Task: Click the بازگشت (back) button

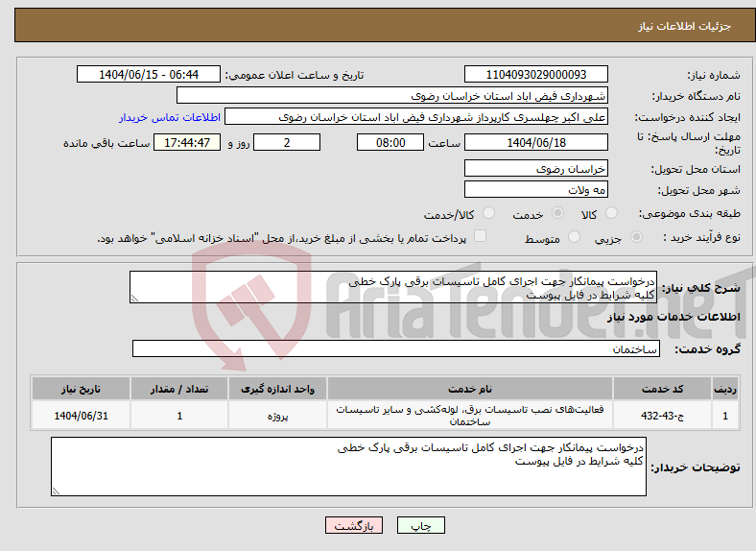Action: coord(354,525)
